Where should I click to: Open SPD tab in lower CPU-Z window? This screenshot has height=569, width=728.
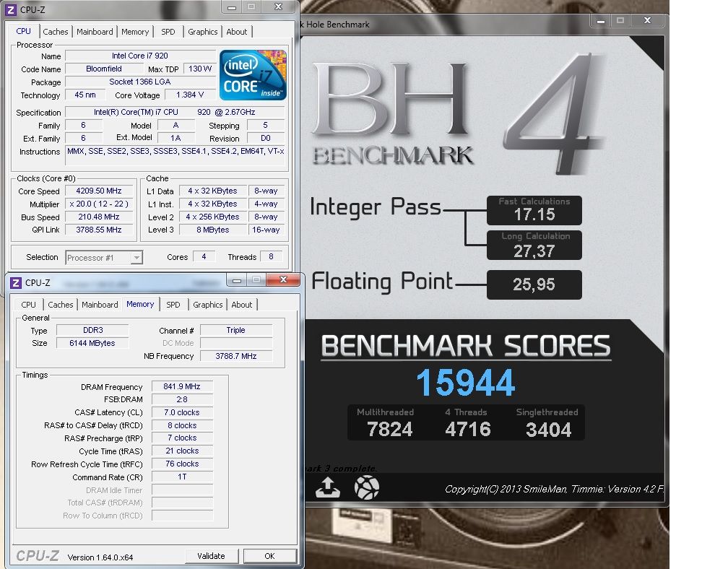(x=173, y=305)
